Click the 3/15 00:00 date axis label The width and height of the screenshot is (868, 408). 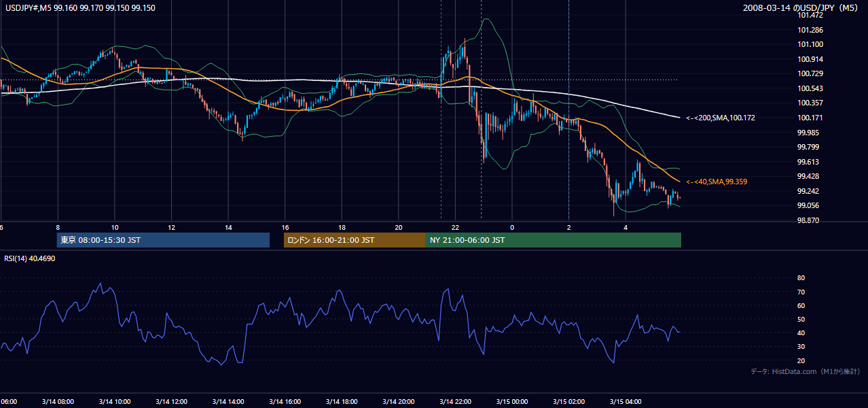pyautogui.click(x=512, y=402)
